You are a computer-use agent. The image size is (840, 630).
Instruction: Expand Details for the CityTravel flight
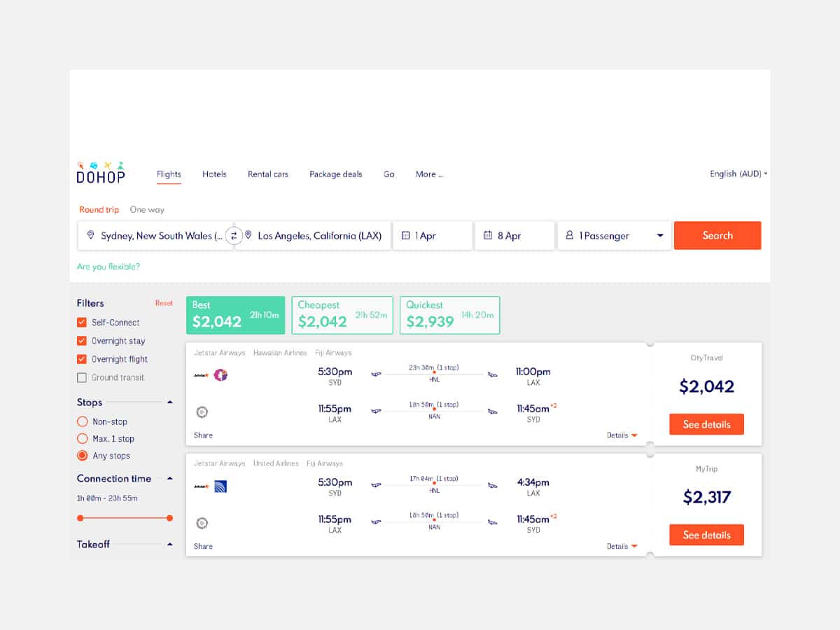622,435
